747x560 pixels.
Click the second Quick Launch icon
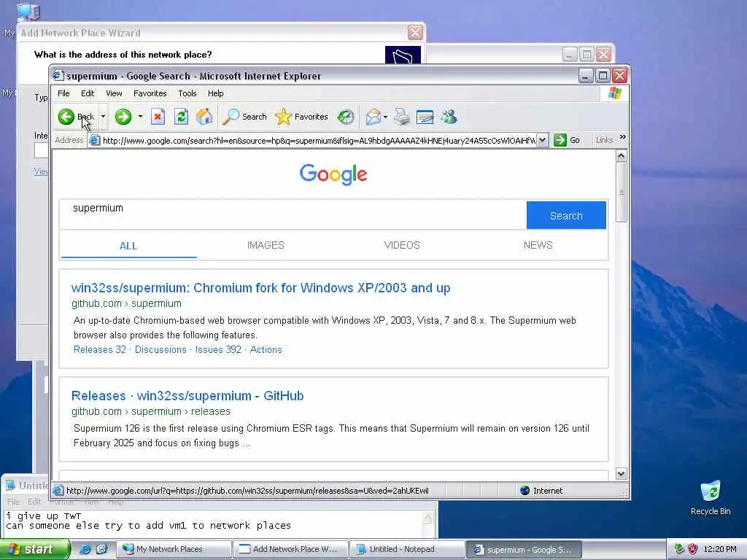(101, 549)
